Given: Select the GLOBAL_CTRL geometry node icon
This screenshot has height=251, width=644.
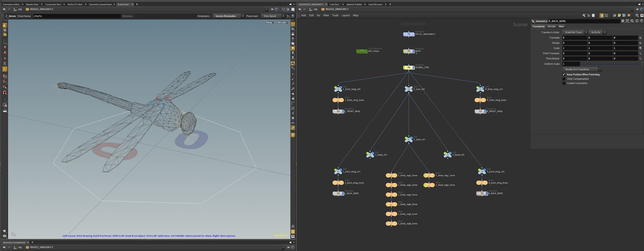Looking at the screenshot, I should 409,68.
